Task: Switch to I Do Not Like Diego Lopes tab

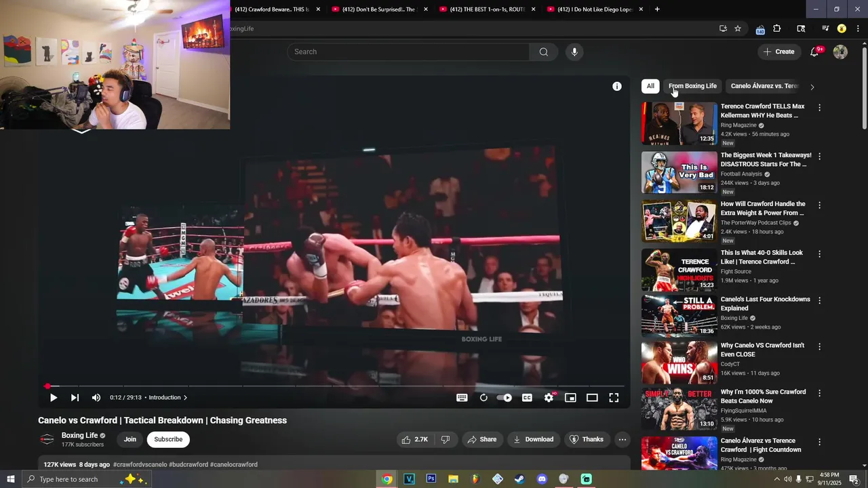Action: tap(594, 9)
